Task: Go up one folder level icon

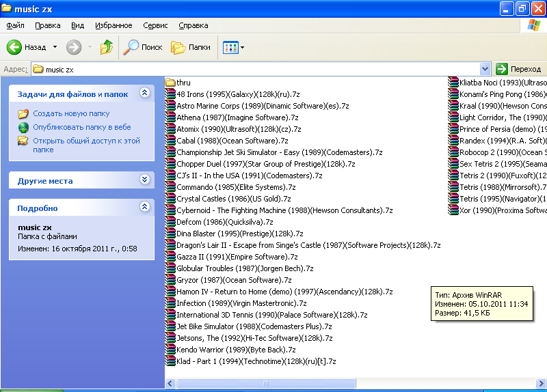Action: [x=107, y=47]
